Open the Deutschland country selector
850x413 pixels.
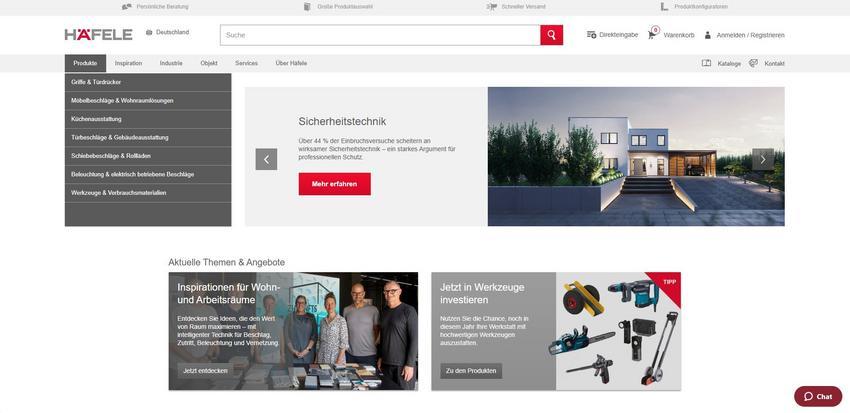pos(167,32)
